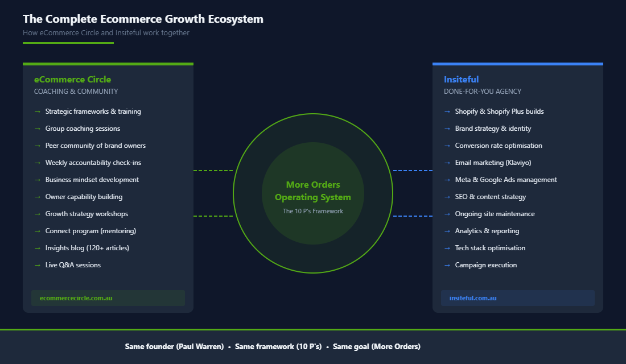The width and height of the screenshot is (626, 364).
Task: Click blue arrow beside 'Shopify & Shopify Plus builds'
Action: tap(447, 111)
